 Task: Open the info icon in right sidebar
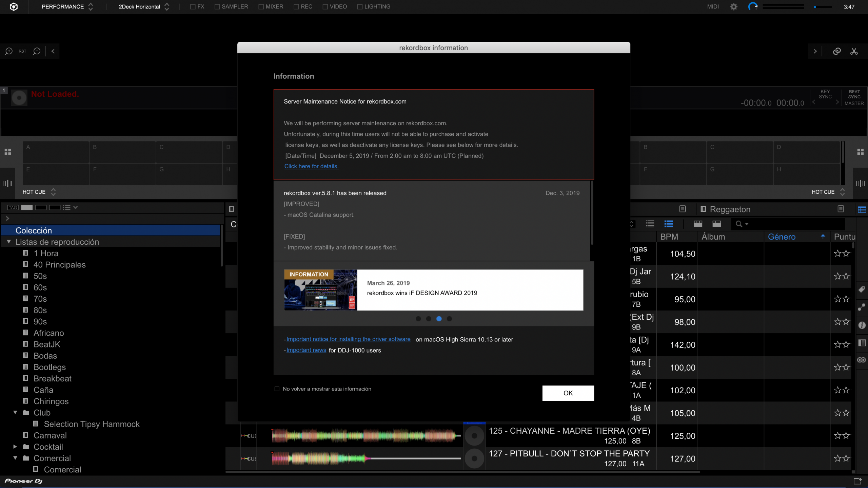[862, 325]
